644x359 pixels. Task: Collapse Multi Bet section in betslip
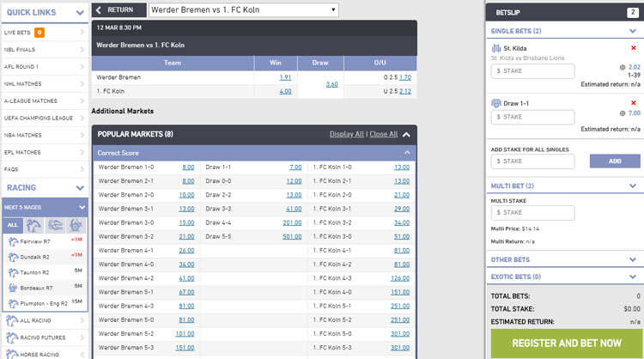coord(633,186)
